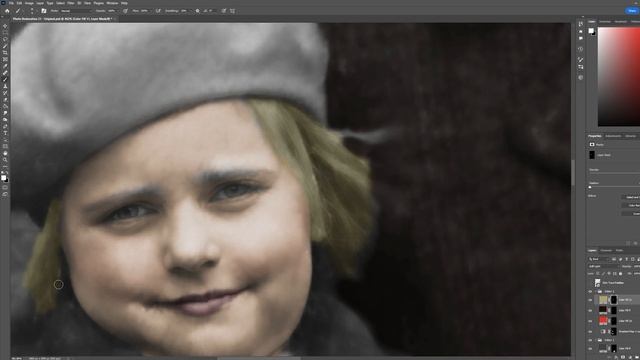Open the Layer menu
640x360 pixels.
tap(40, 3)
